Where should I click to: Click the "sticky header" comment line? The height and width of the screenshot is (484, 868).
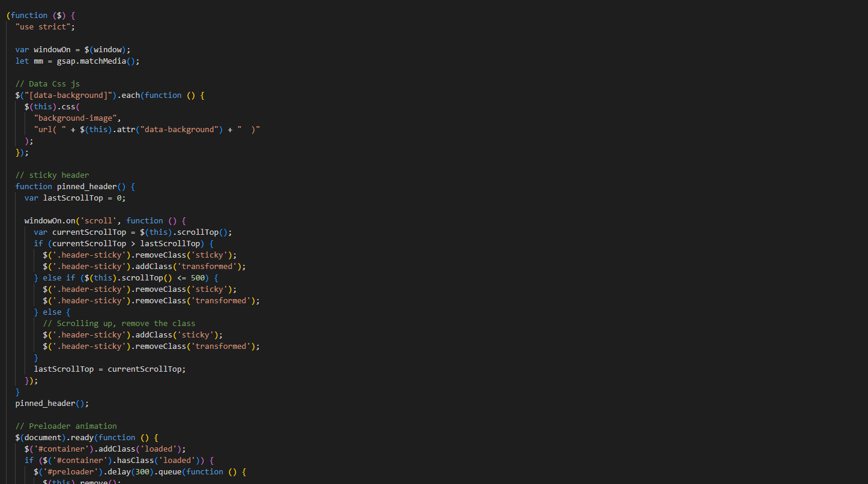point(52,175)
